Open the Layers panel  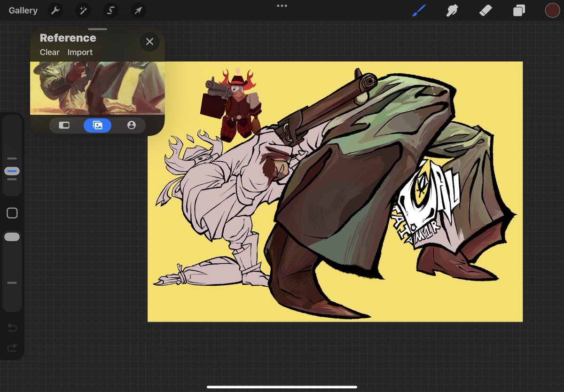(x=519, y=10)
